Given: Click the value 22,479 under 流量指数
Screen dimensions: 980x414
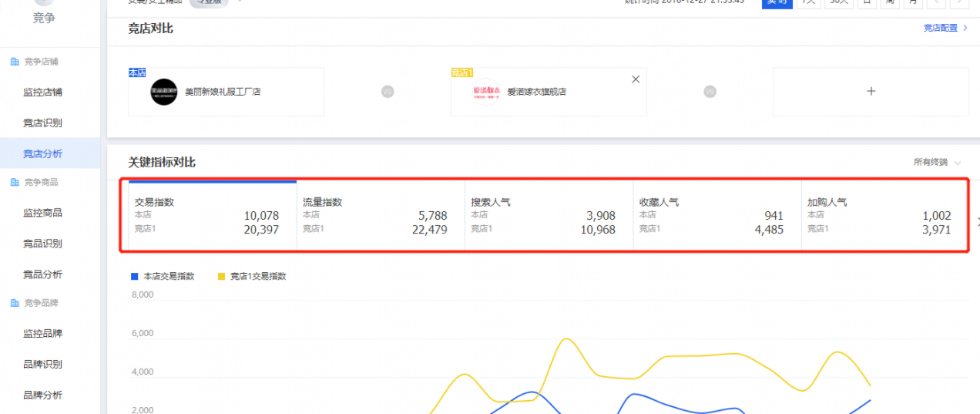Looking at the screenshot, I should click(x=429, y=230).
